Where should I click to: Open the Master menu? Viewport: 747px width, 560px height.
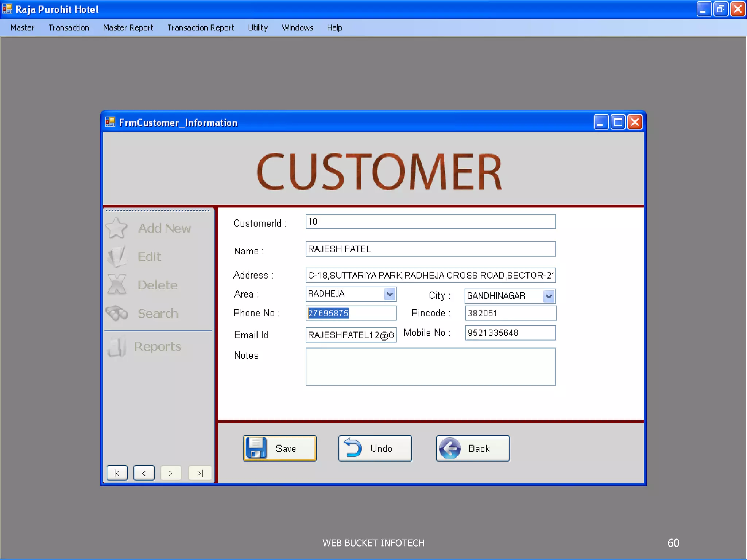22,28
